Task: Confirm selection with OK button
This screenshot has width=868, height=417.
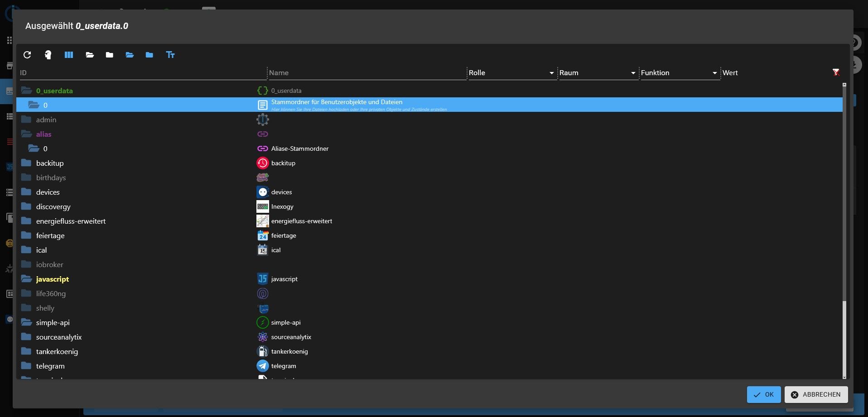Action: click(764, 394)
